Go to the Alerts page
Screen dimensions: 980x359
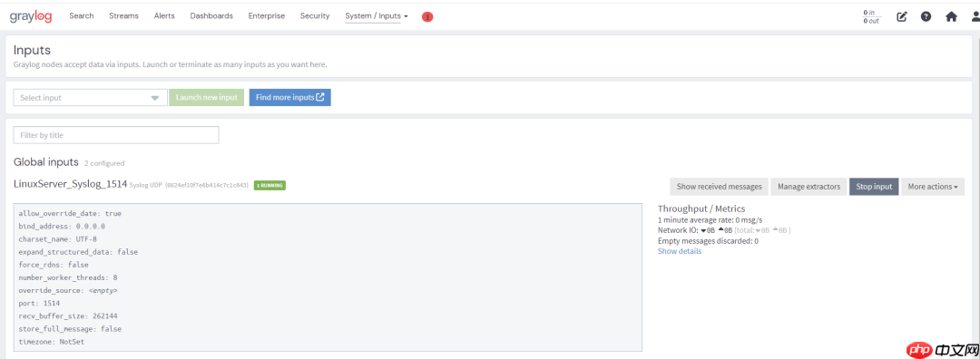click(164, 16)
